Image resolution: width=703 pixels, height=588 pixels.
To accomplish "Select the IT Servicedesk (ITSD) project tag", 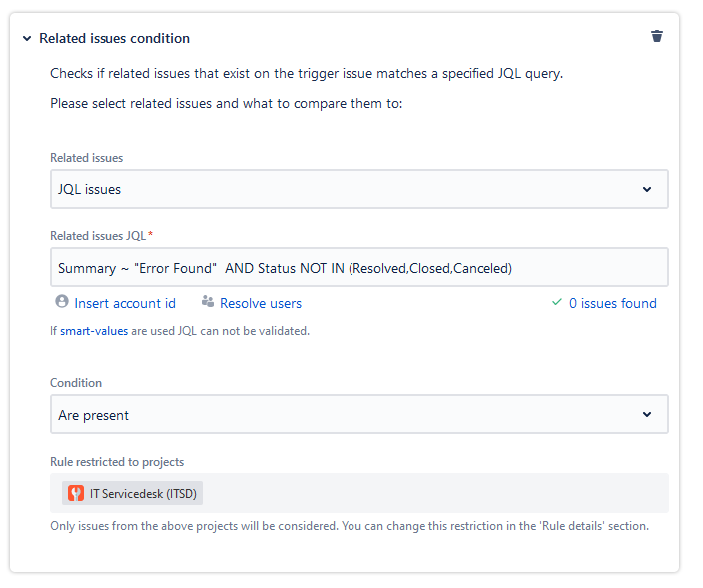I will pyautogui.click(x=132, y=493).
